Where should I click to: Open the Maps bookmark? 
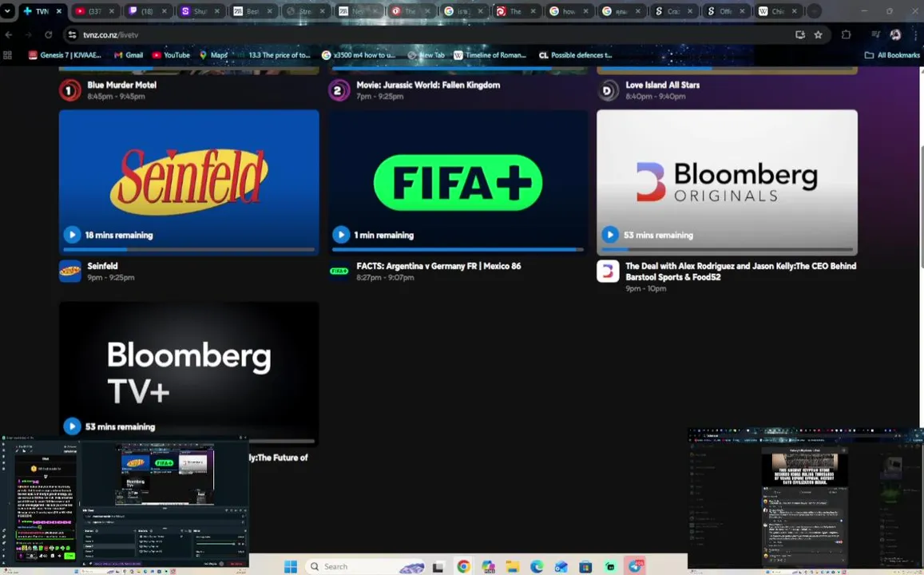213,55
